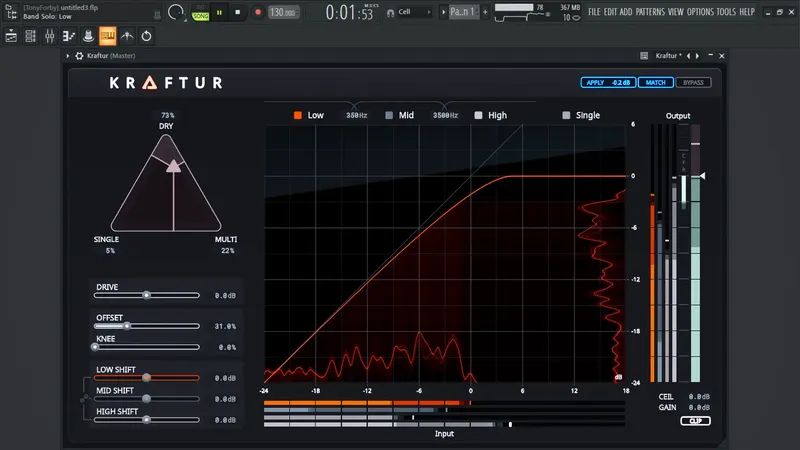
Task: Click the Kraftur plugin gear icon
Action: pyautogui.click(x=79, y=56)
